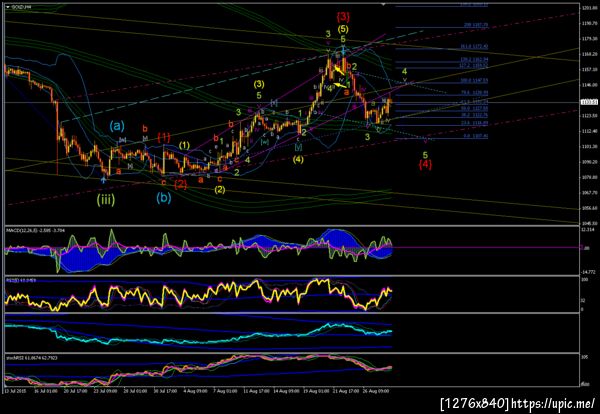Viewport: 600px width, 414px height.
Task: Click the 4 Aug 09:00 time axis label
Action: coord(196,391)
